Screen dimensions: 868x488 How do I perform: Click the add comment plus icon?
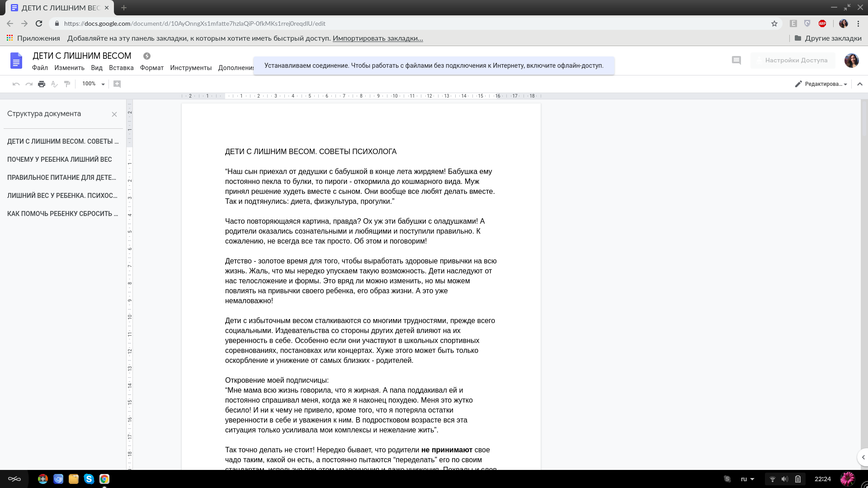click(x=117, y=84)
